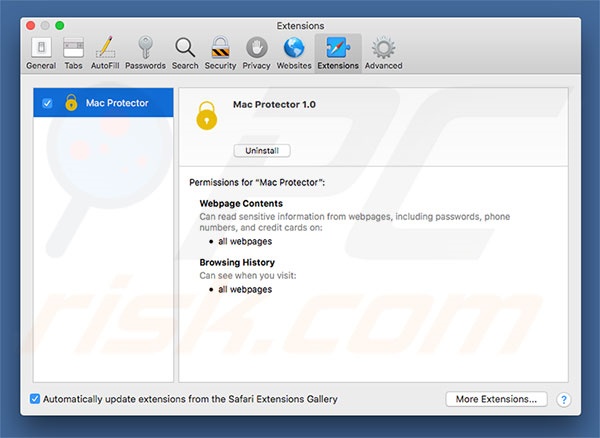Viewport: 600px width, 438px height.
Task: Select the Mac Protector row in extensions list
Action: click(x=103, y=103)
